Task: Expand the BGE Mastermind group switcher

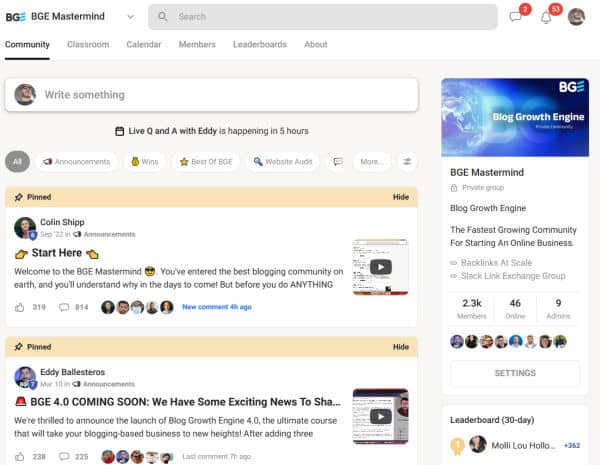Action: click(130, 17)
